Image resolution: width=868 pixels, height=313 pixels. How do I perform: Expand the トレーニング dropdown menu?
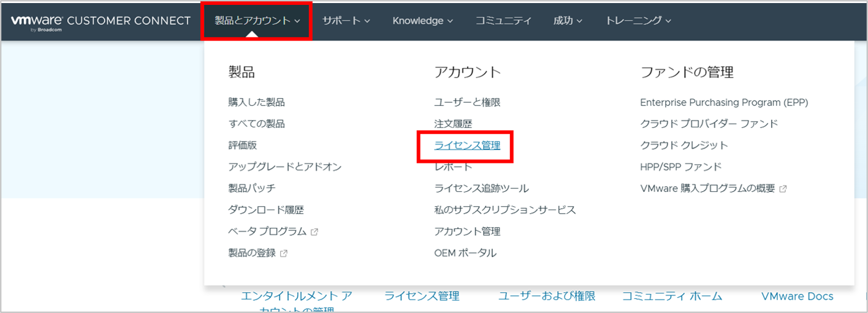coord(638,21)
